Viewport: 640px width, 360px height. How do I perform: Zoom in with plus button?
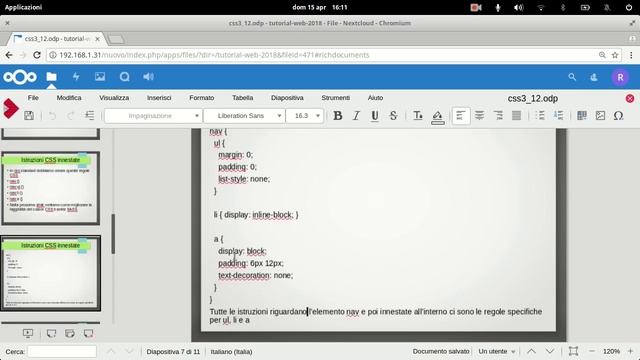click(630, 351)
